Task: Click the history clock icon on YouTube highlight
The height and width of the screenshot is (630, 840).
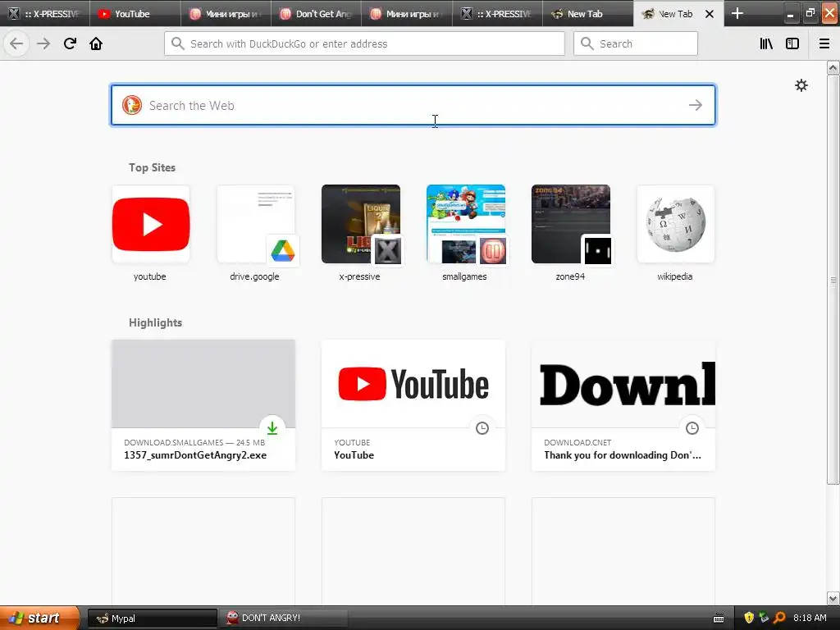Action: click(482, 427)
